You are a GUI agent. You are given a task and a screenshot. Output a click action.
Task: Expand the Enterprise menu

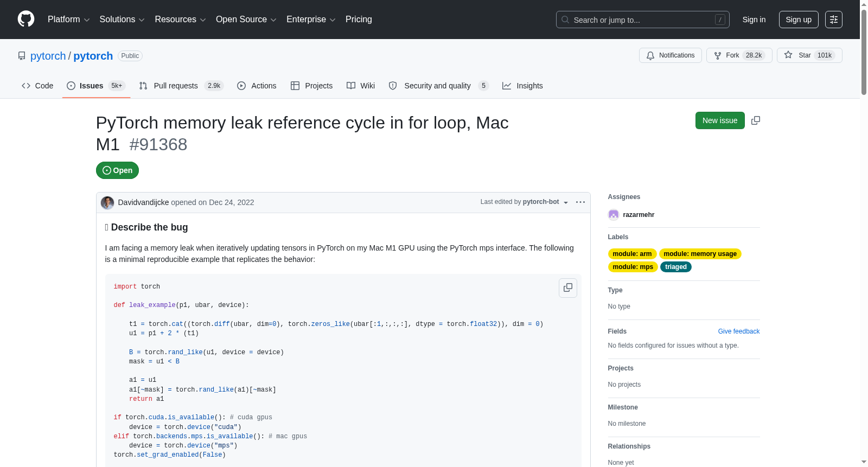pos(311,20)
